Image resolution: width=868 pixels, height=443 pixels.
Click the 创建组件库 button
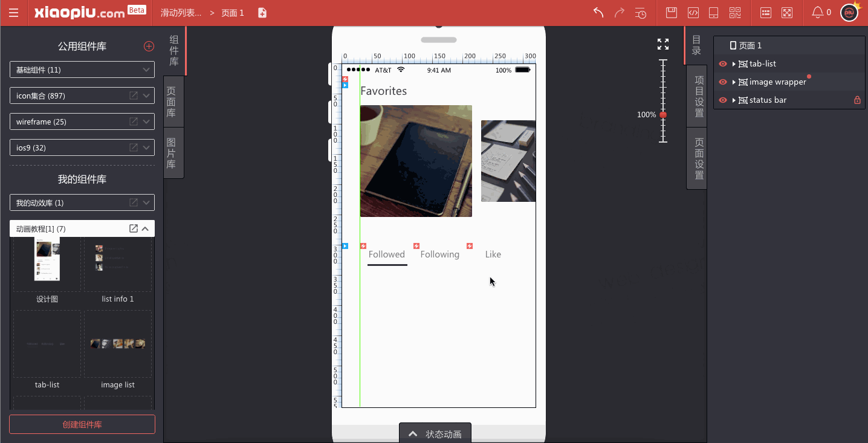(x=82, y=424)
